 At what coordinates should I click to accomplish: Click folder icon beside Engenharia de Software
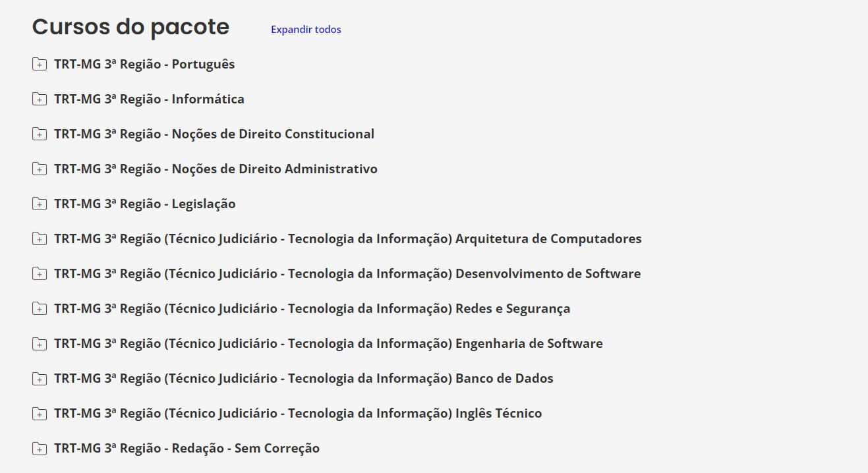click(x=40, y=344)
